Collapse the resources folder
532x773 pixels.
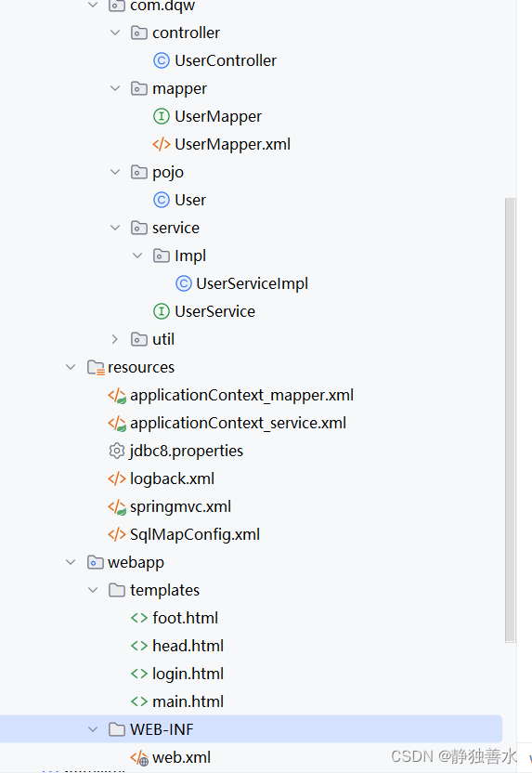pos(71,367)
